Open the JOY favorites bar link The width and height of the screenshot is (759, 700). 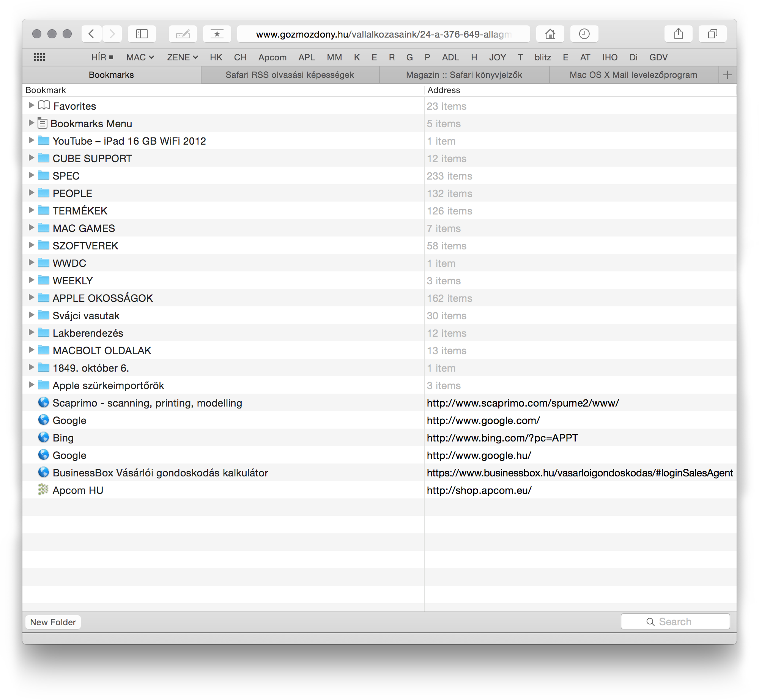click(498, 57)
